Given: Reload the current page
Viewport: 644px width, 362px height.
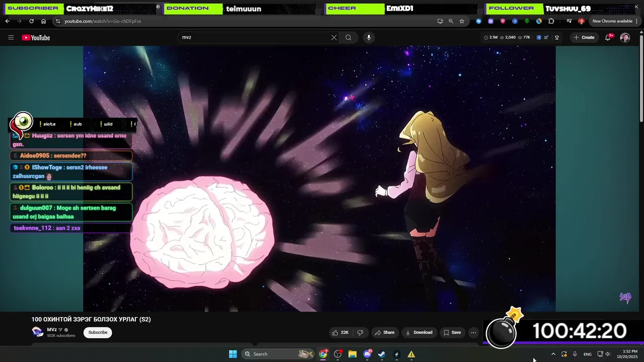Looking at the screenshot, I should [x=31, y=21].
